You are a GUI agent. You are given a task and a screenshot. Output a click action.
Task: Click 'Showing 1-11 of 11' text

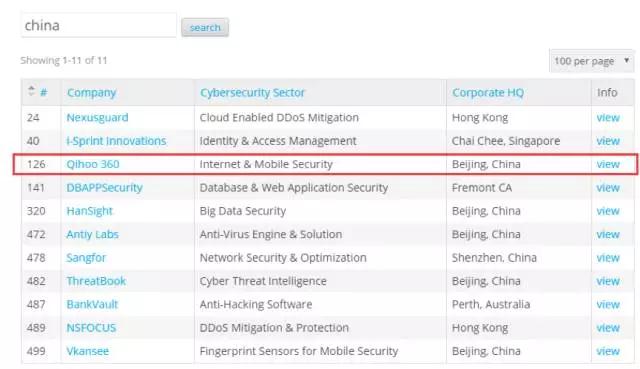click(64, 60)
